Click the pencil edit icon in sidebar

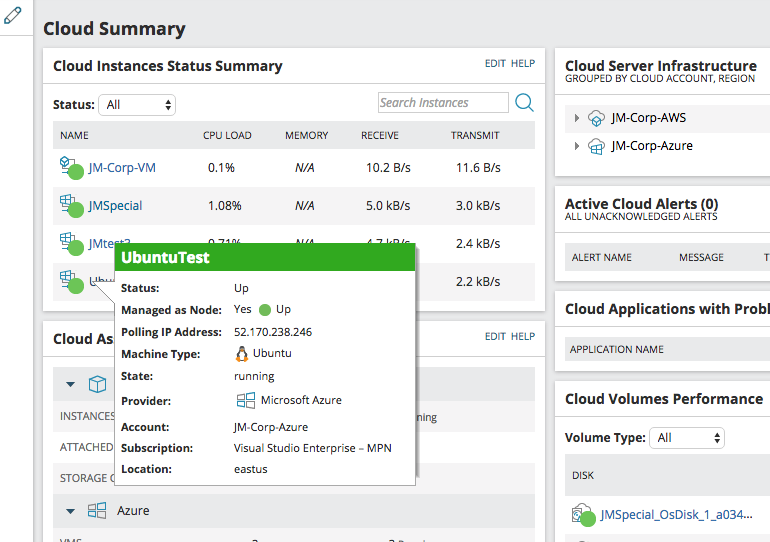tap(13, 17)
